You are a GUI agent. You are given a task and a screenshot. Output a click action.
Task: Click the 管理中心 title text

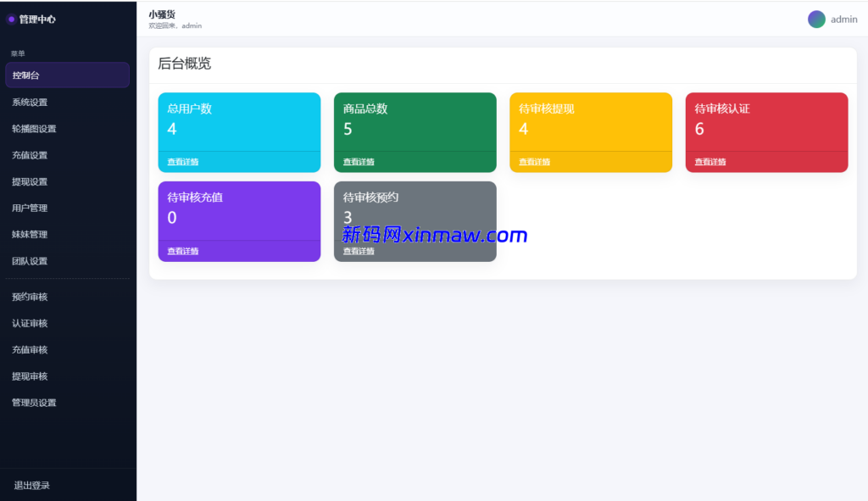tap(37, 19)
